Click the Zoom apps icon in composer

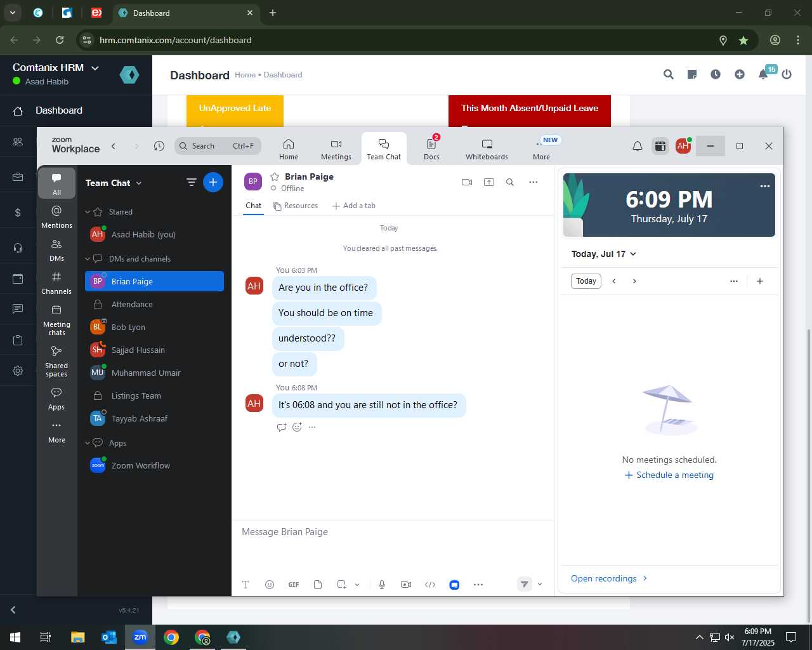454,585
